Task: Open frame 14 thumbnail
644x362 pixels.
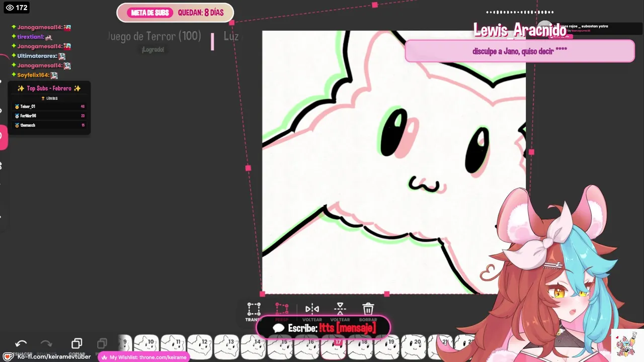Action: (x=253, y=347)
